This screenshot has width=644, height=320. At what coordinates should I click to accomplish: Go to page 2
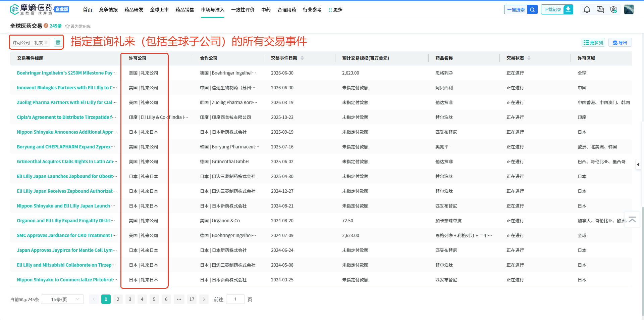point(118,299)
